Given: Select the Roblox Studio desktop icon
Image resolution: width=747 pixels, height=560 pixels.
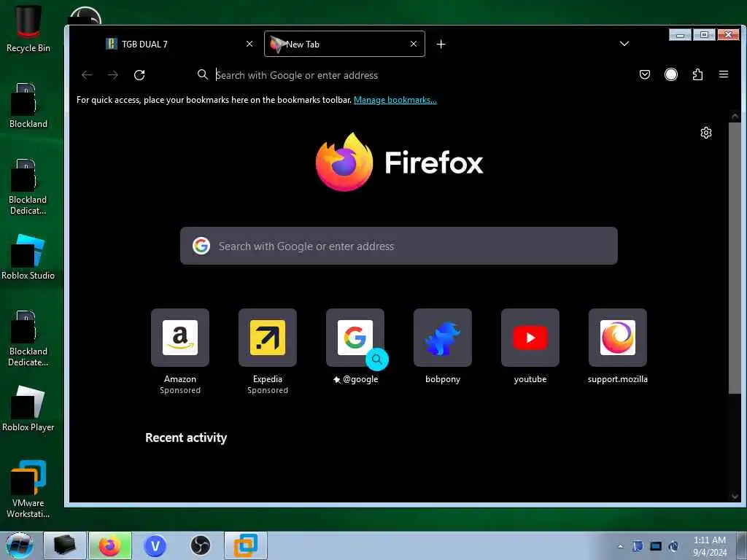Looking at the screenshot, I should point(28,257).
